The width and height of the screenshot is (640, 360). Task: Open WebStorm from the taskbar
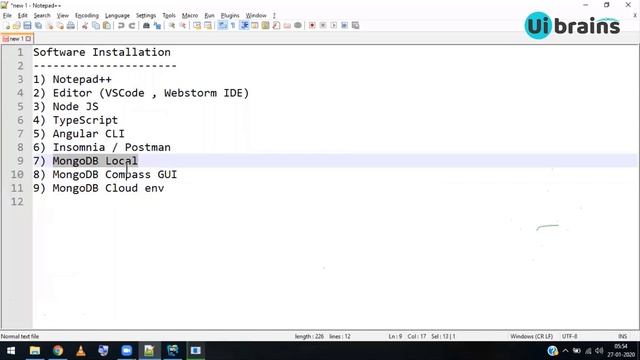(173, 351)
